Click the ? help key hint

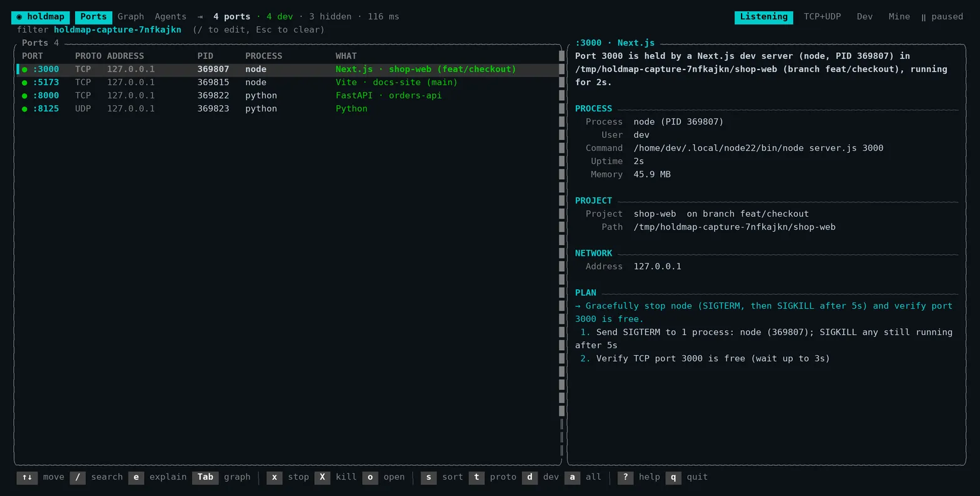639,477
